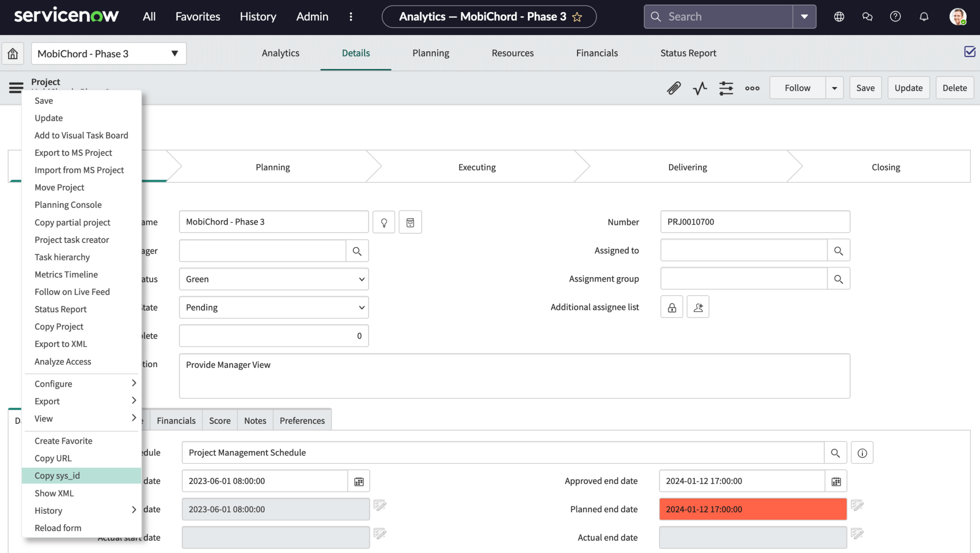Expand the Follow button dropdown arrow
This screenshot has width=980, height=553.
coord(834,88)
